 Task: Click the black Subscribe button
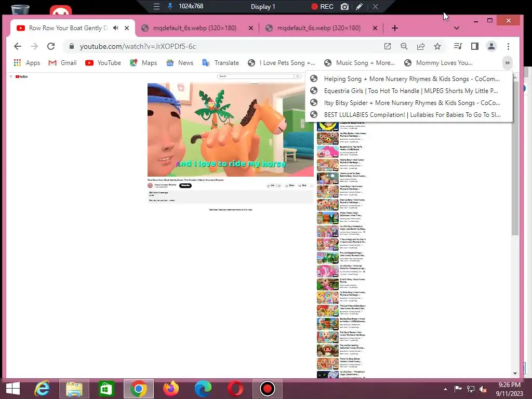pos(185,185)
